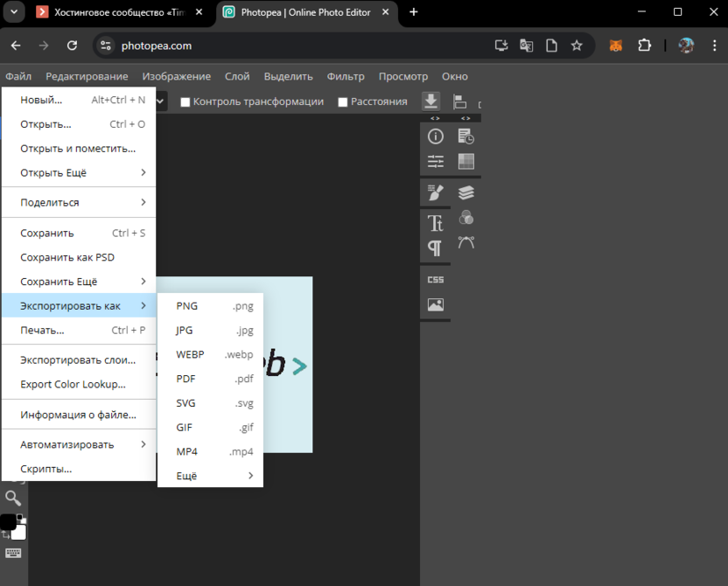Expand the Сохранить Ещё submenu
This screenshot has width=728, height=586.
point(79,282)
